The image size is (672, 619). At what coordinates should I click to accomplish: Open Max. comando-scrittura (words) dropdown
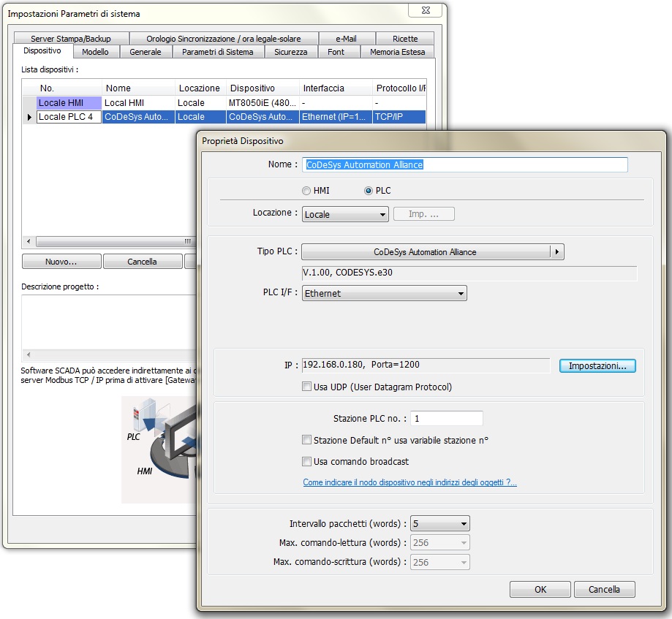click(439, 562)
